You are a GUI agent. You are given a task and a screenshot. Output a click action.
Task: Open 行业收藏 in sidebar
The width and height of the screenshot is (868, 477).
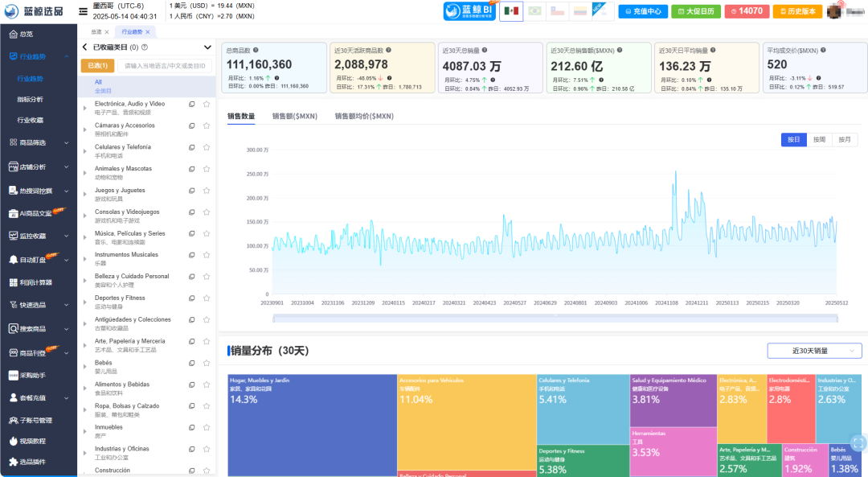click(30, 120)
